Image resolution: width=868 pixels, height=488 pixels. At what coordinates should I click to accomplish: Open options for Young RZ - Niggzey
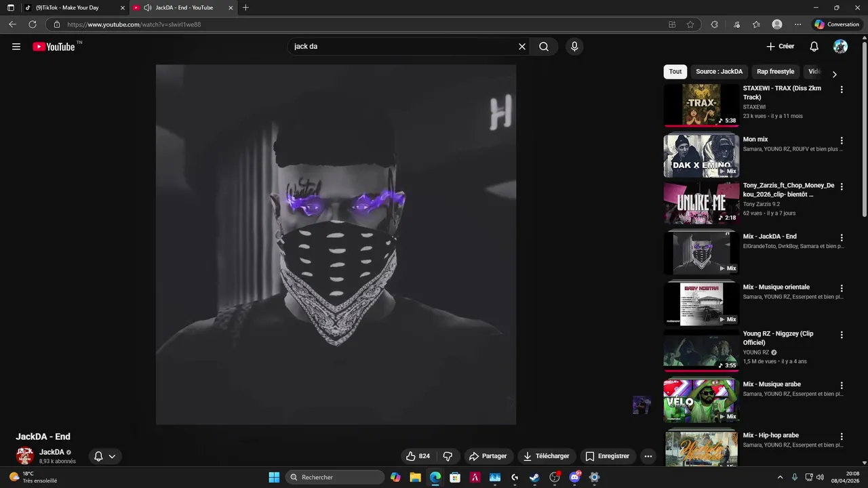click(842, 335)
